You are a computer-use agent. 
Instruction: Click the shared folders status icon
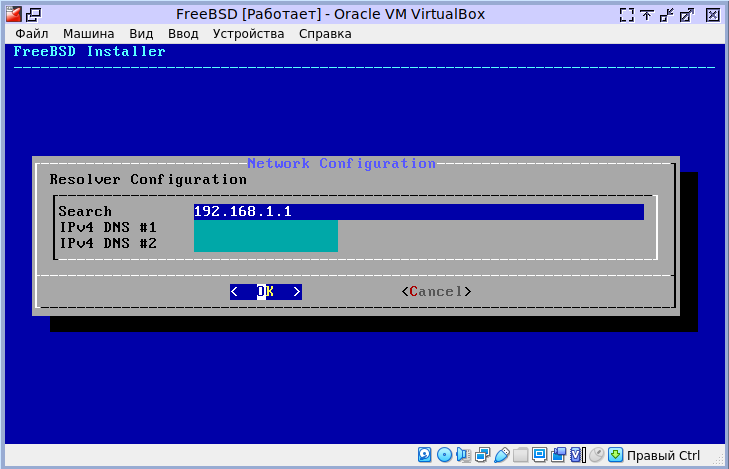[x=521, y=455]
